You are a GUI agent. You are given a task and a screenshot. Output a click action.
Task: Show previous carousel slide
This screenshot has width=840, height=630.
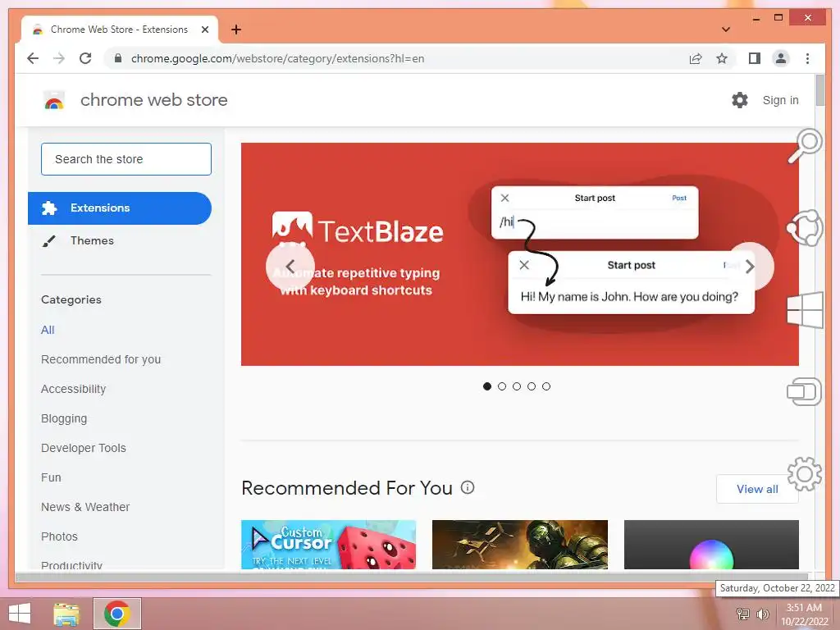click(290, 267)
